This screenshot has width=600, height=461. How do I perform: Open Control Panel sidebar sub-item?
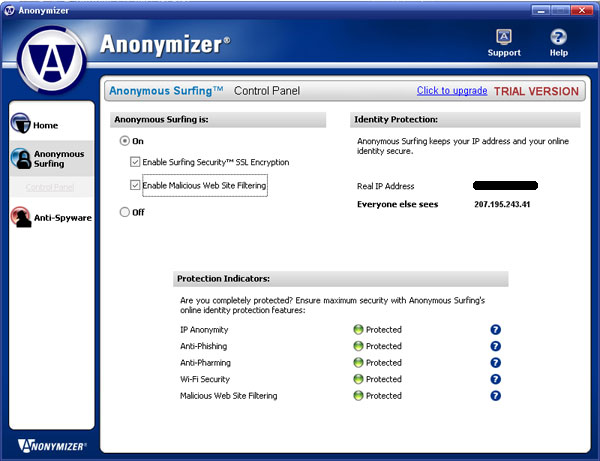pyautogui.click(x=50, y=187)
